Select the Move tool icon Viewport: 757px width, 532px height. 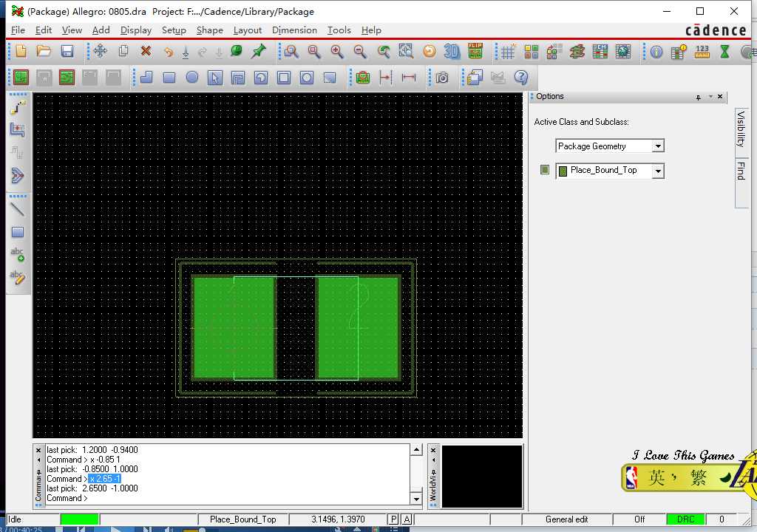[101, 51]
